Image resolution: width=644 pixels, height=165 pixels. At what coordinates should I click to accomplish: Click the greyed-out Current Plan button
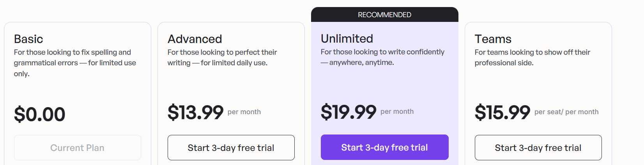(78, 148)
